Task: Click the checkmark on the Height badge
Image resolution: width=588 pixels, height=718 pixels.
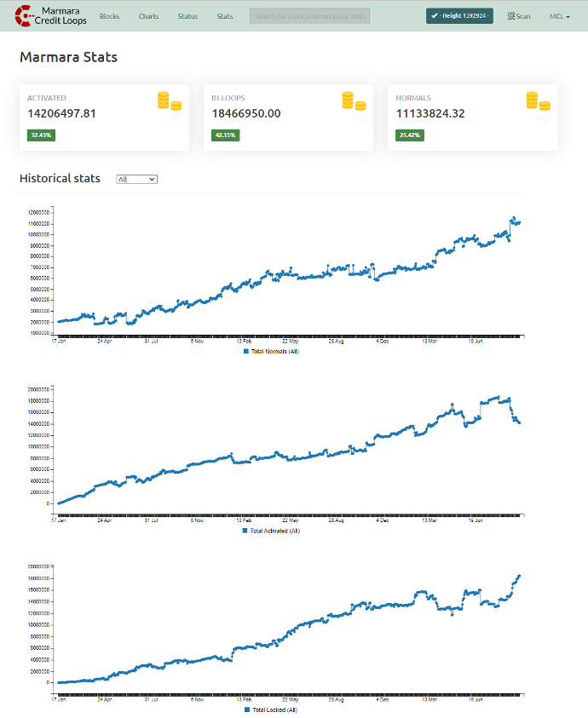Action: 435,16
